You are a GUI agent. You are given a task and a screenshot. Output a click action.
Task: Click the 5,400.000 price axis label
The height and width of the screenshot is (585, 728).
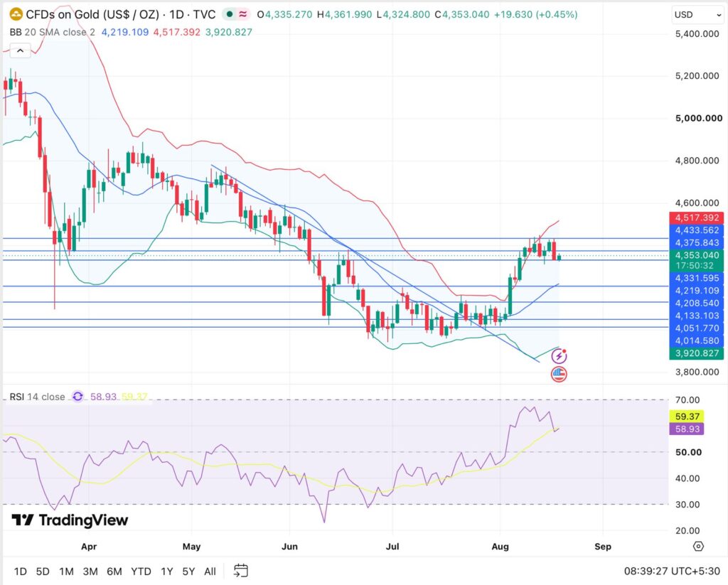click(697, 34)
